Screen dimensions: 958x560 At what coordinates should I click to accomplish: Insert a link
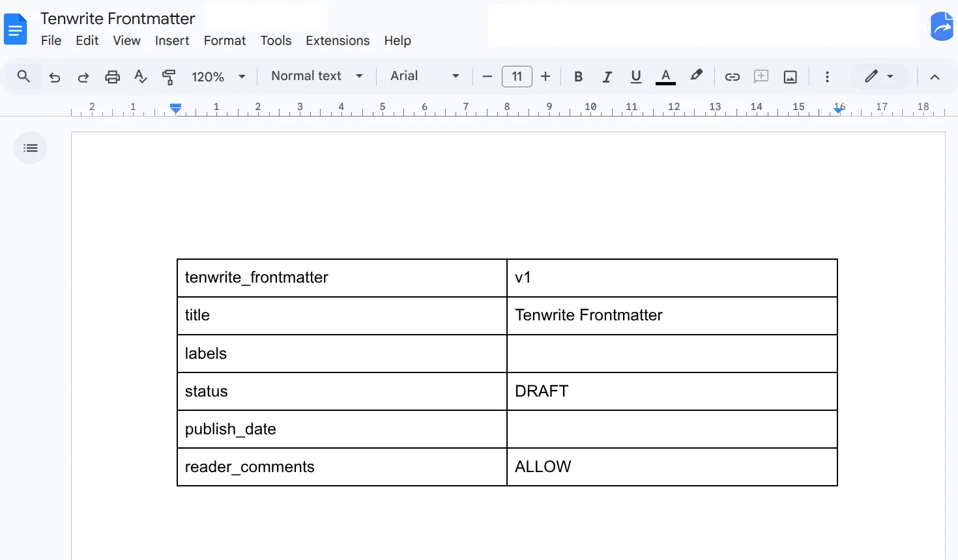732,76
